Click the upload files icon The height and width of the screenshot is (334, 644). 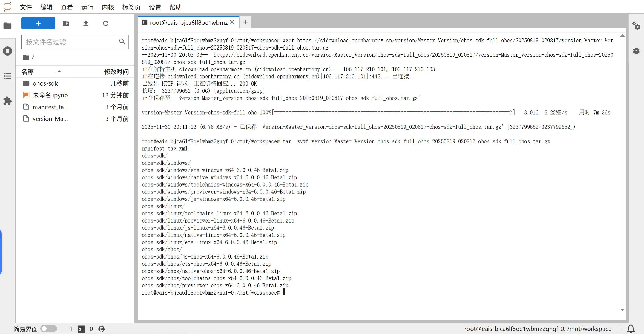86,23
